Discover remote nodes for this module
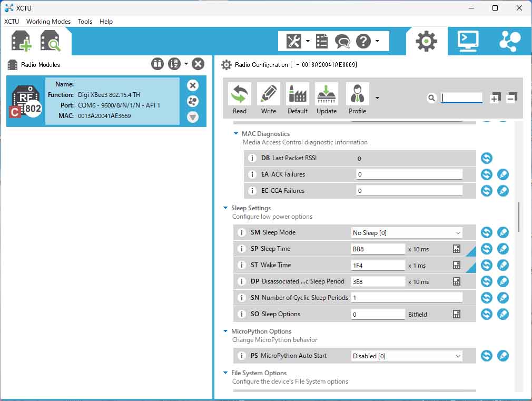 [x=193, y=101]
